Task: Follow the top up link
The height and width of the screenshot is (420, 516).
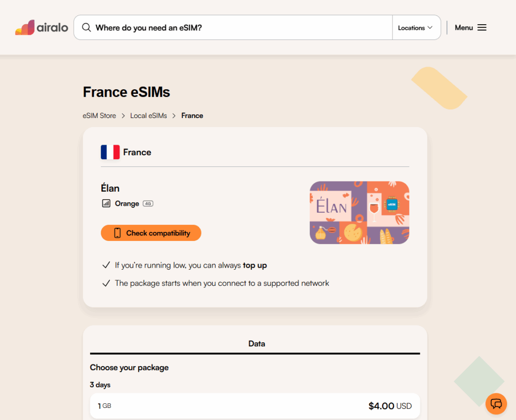Action: [255, 265]
